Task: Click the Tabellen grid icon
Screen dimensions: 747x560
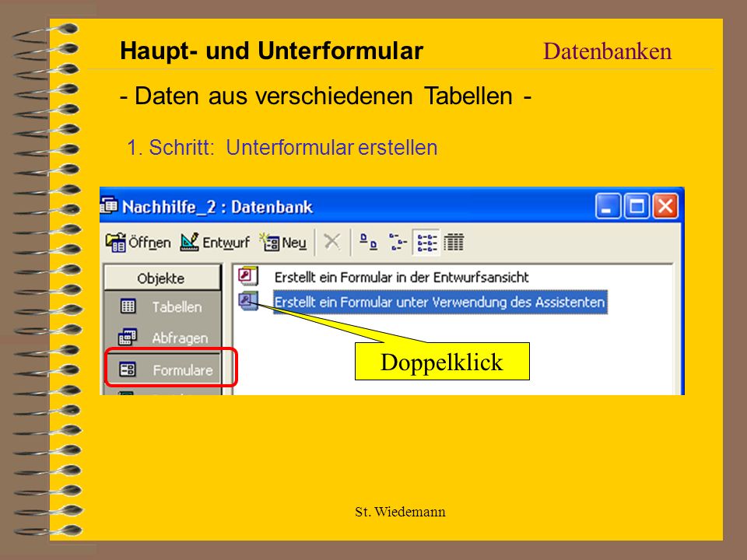Action: pyautogui.click(x=128, y=306)
